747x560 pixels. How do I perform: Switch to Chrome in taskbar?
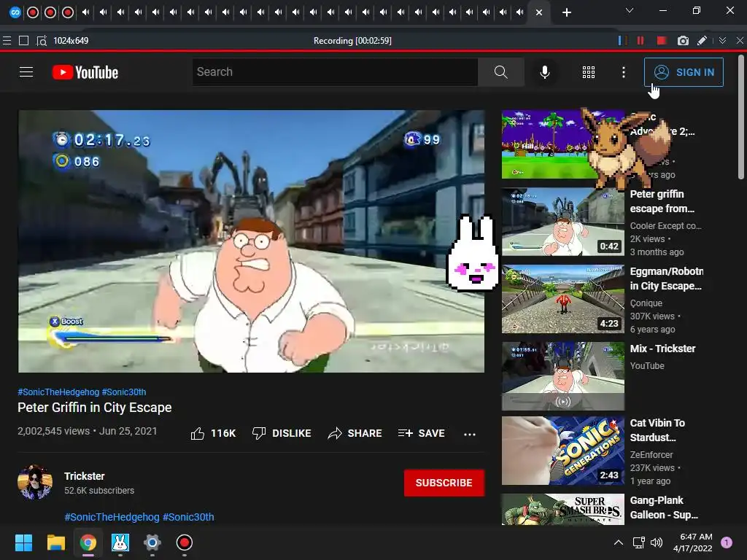(88, 542)
